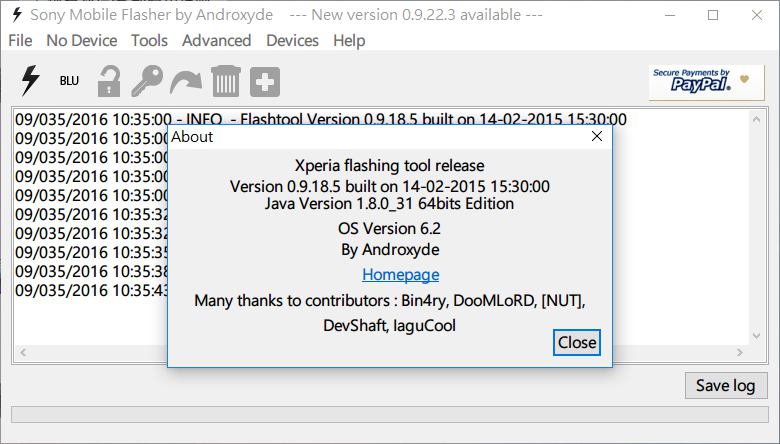Click the curved arrow toolbar icon
Viewport: 780px width, 444px height.
[186, 83]
